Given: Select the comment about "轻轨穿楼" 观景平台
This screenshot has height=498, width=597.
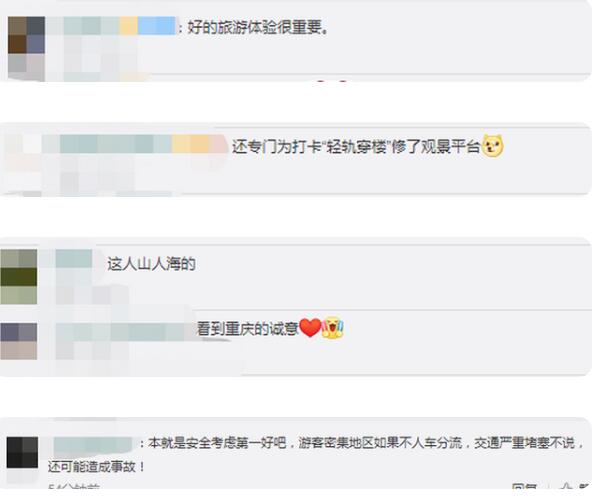Looking at the screenshot, I should tap(356, 147).
